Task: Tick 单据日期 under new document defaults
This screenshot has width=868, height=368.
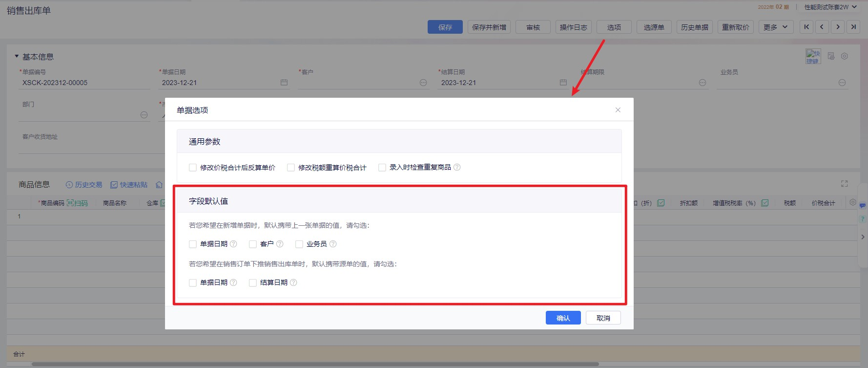Action: tap(193, 244)
